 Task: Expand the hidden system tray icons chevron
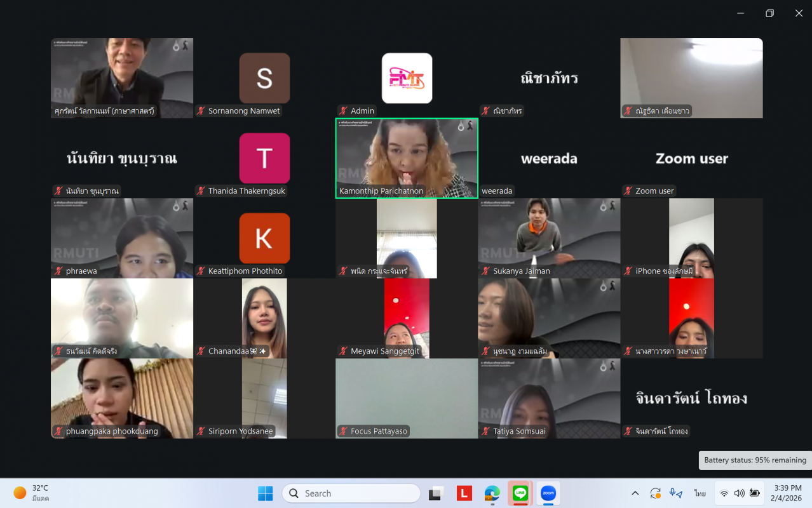635,493
